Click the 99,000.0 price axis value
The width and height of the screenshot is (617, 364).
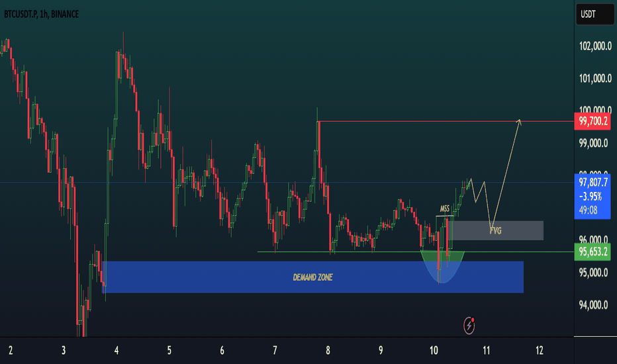pos(593,143)
